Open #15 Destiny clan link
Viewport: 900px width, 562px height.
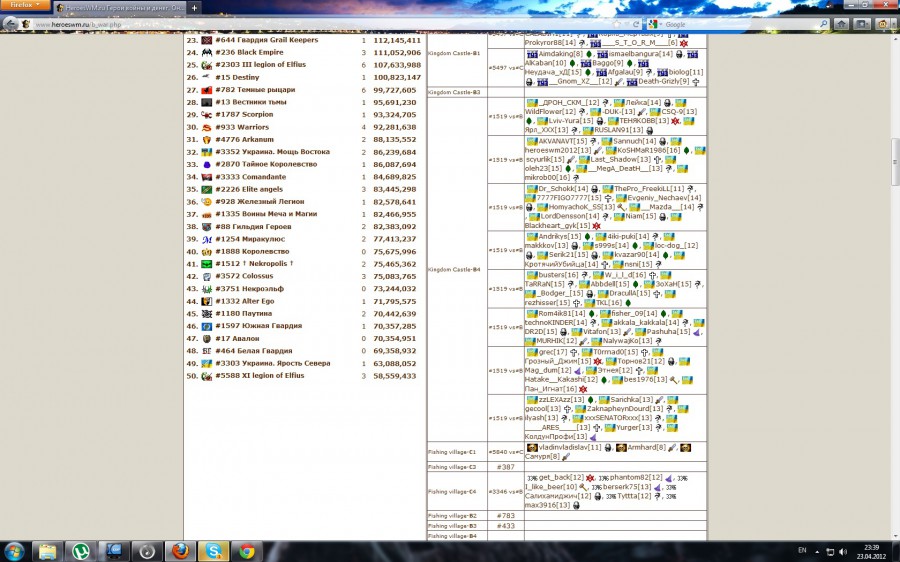point(237,77)
